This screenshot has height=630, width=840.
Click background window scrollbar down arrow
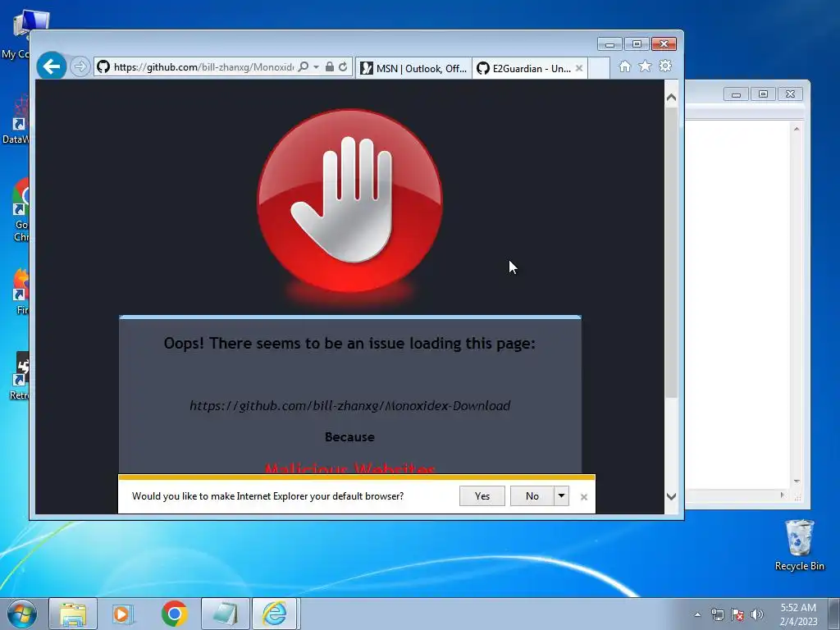(797, 481)
